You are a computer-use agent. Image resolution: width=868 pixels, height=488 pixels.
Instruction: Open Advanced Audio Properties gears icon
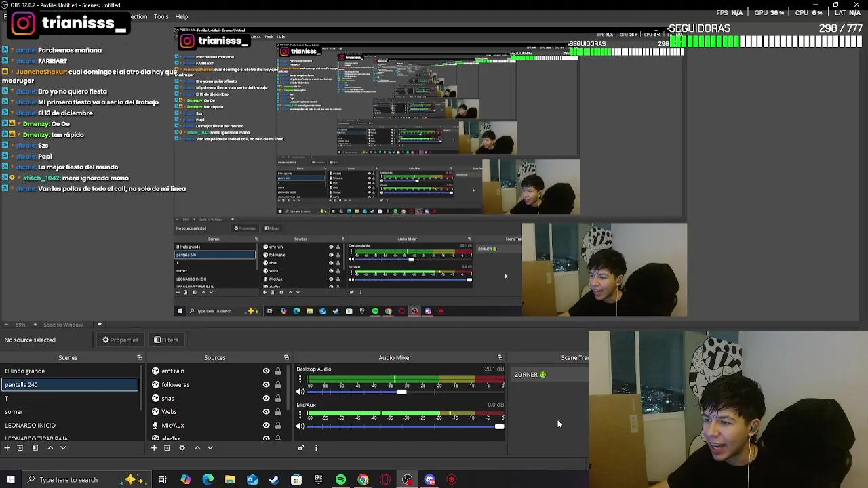[x=301, y=447]
